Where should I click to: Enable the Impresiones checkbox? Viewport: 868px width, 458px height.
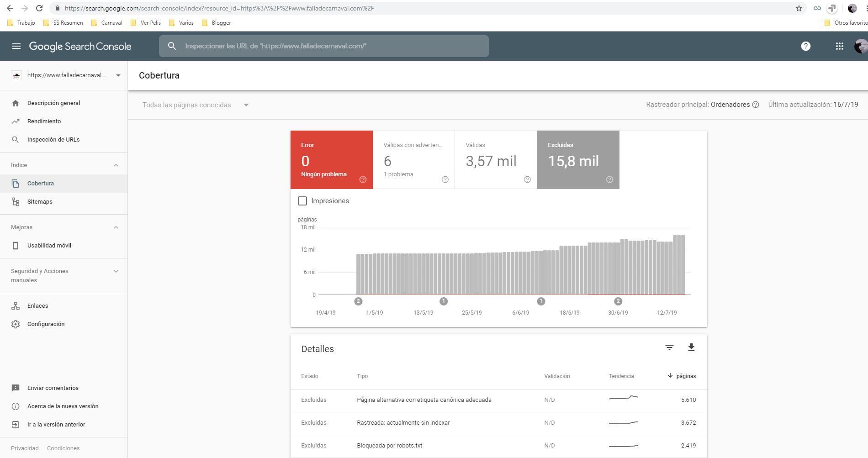click(302, 201)
